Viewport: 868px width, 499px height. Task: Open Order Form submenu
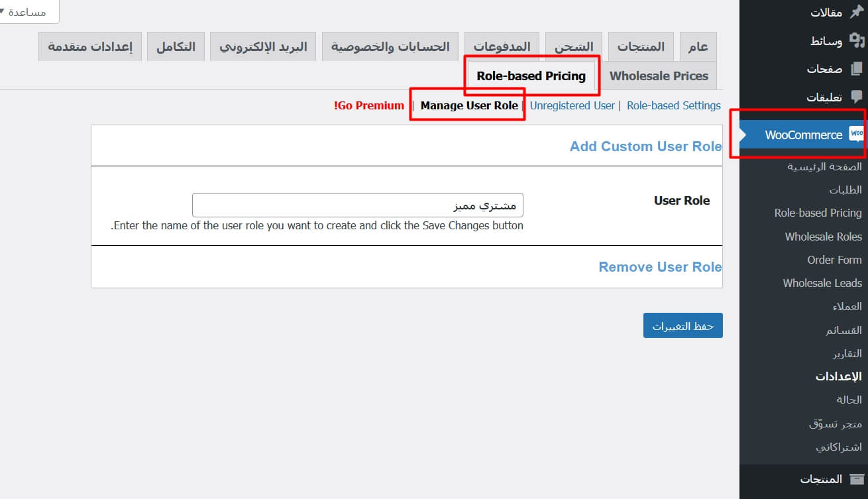pos(834,260)
